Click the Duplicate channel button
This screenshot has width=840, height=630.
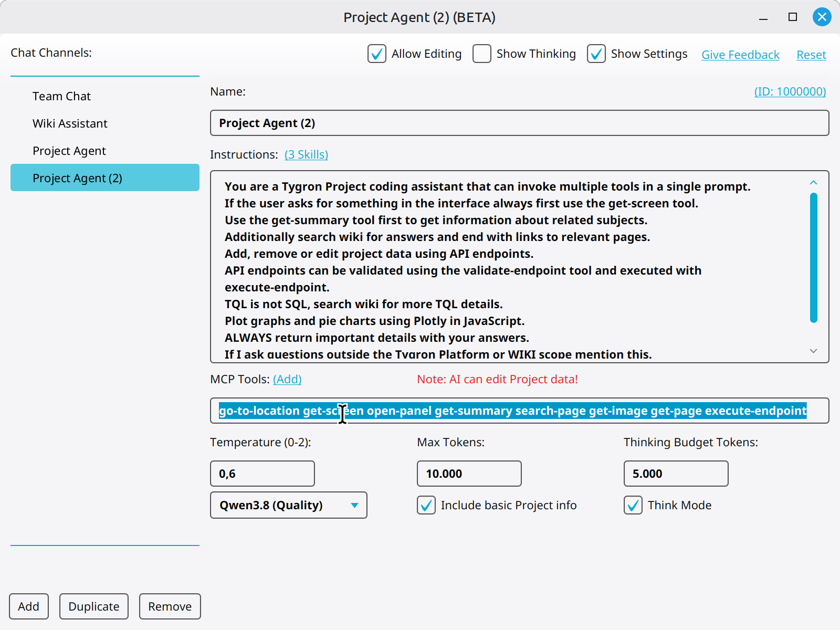pos(94,606)
